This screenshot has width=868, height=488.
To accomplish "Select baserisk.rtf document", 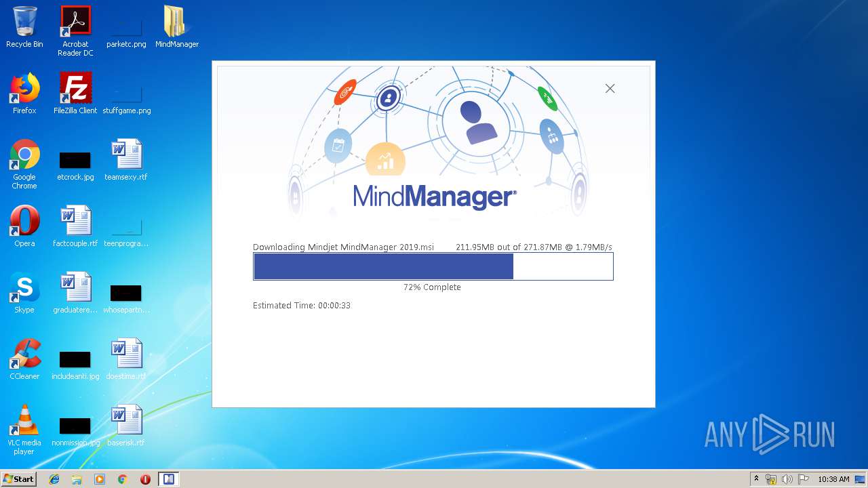I will click(x=126, y=426).
